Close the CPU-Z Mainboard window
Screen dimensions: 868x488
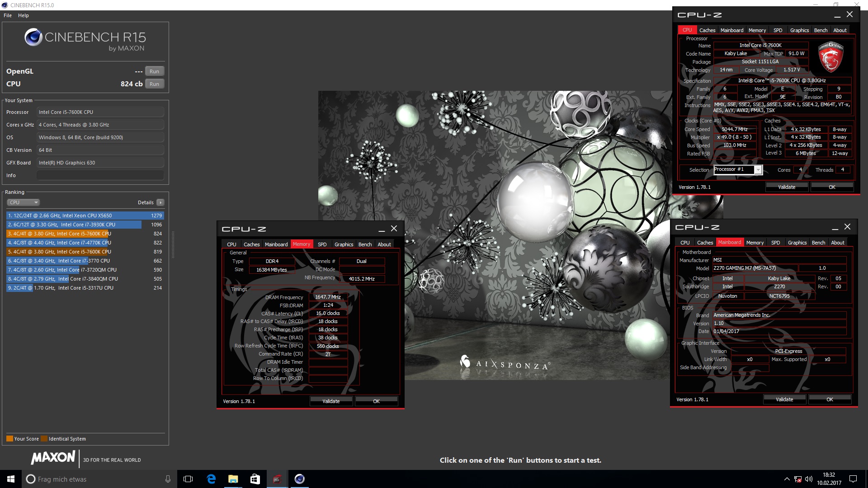[847, 227]
